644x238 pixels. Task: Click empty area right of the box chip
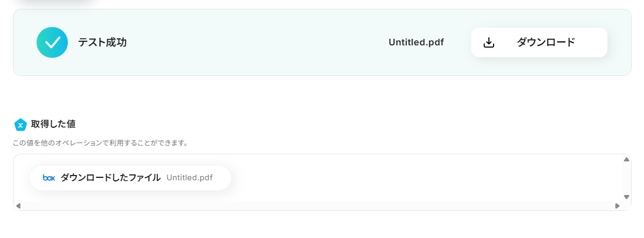[x=413, y=177]
